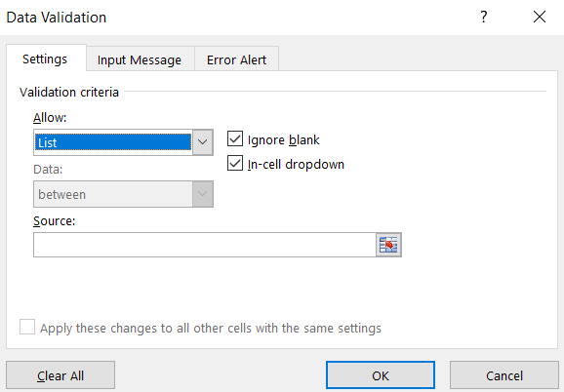The width and height of the screenshot is (564, 392).
Task: Check Apply these changes to all other cells
Action: (27, 327)
